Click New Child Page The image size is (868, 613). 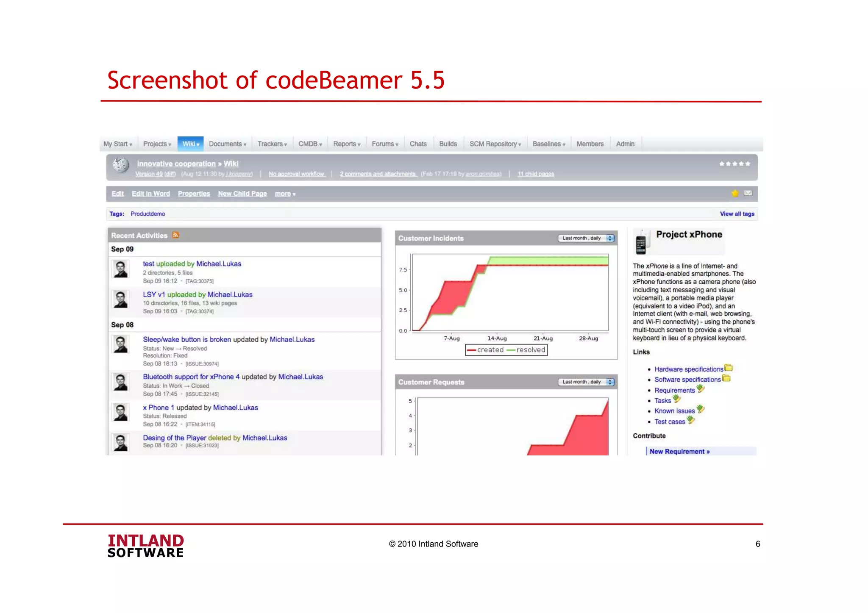point(242,194)
